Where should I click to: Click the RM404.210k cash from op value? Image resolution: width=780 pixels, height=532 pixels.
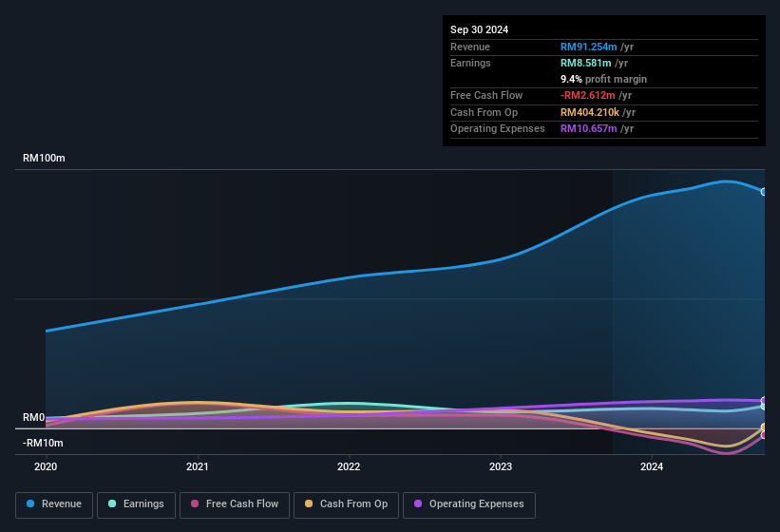590,112
